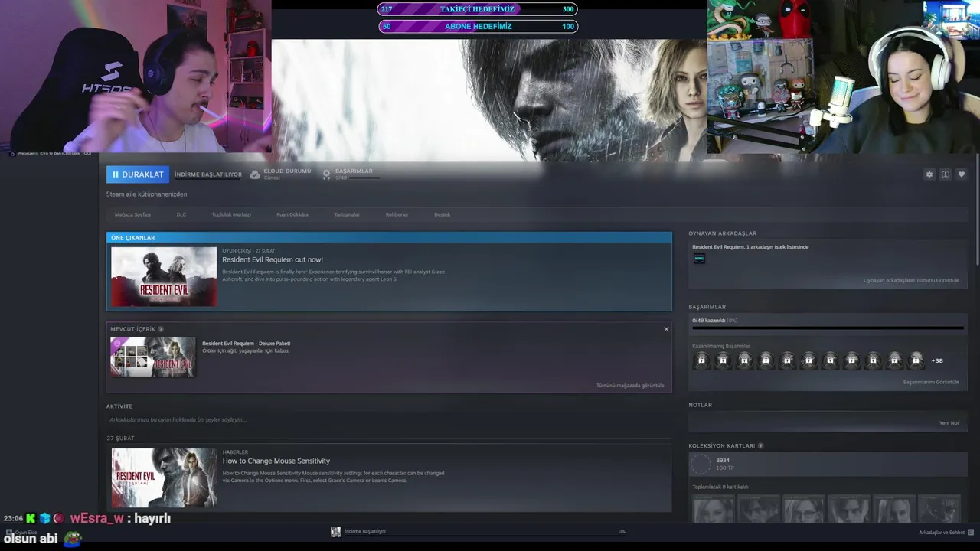Open the friend avatar in wishlist section
The image size is (980, 551).
pos(699,259)
